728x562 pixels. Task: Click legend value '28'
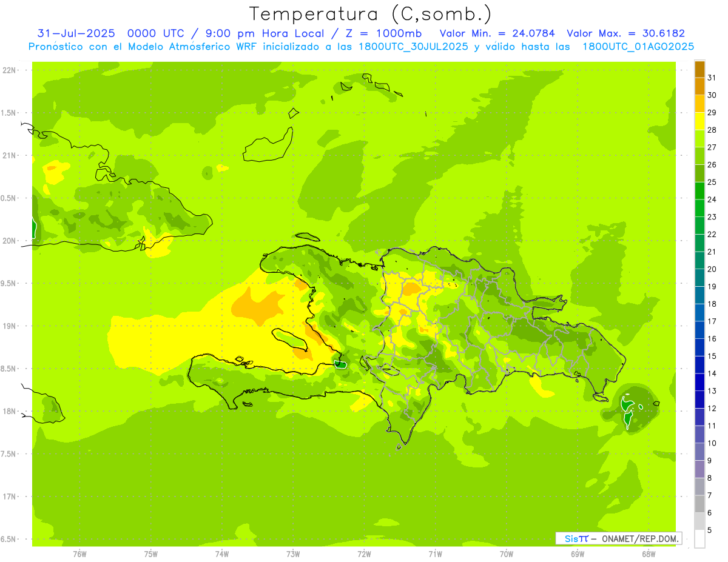click(712, 129)
